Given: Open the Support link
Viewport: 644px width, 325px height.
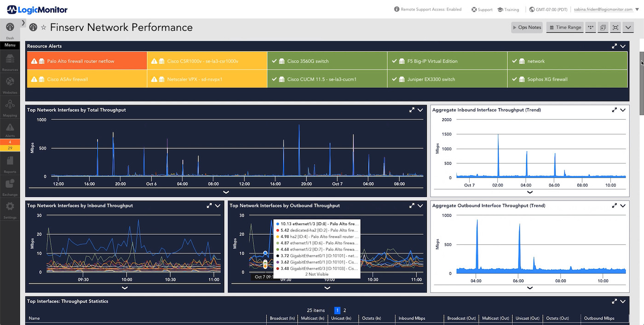Looking at the screenshot, I should [482, 10].
